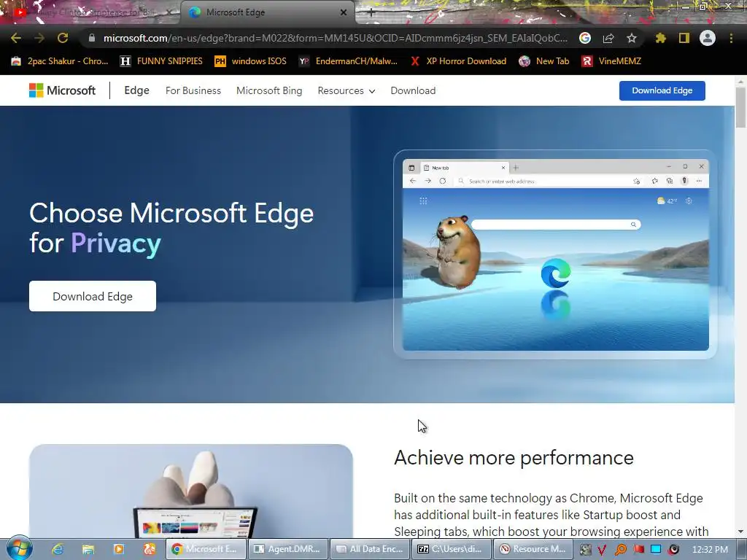
Task: Open the New Tab bookmark
Action: (544, 61)
